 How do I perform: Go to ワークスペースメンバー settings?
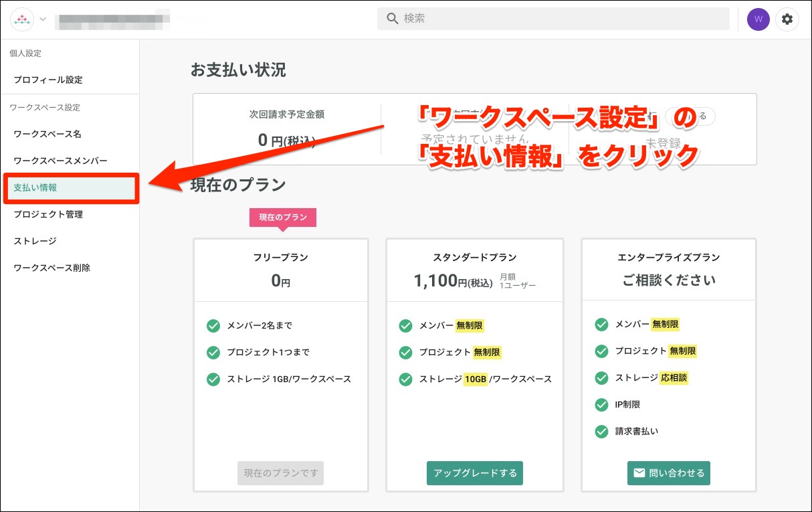coord(60,161)
